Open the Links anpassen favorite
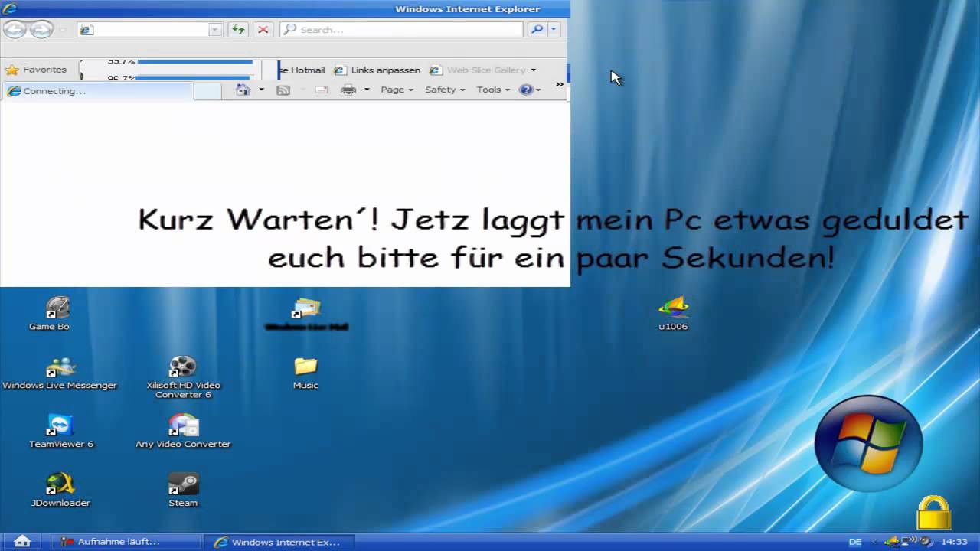980x551 pixels. coord(377,70)
